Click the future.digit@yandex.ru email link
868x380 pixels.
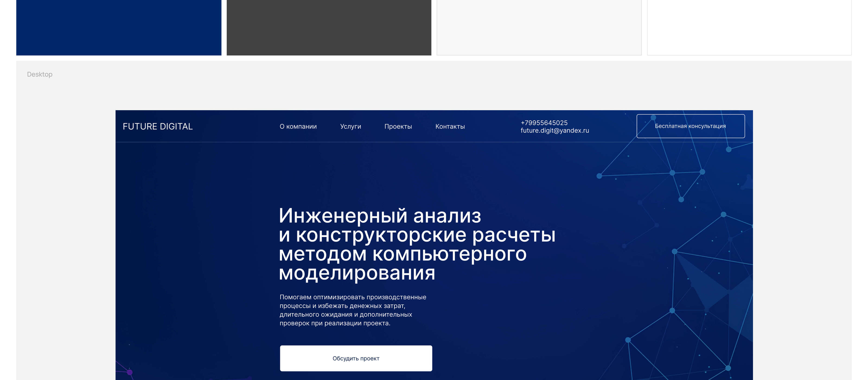coord(555,131)
